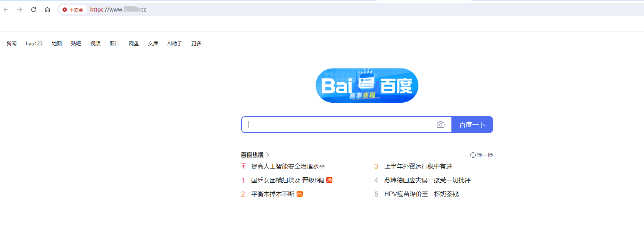Click the browser forward arrow
The width and height of the screenshot is (644, 235).
[x=20, y=10]
